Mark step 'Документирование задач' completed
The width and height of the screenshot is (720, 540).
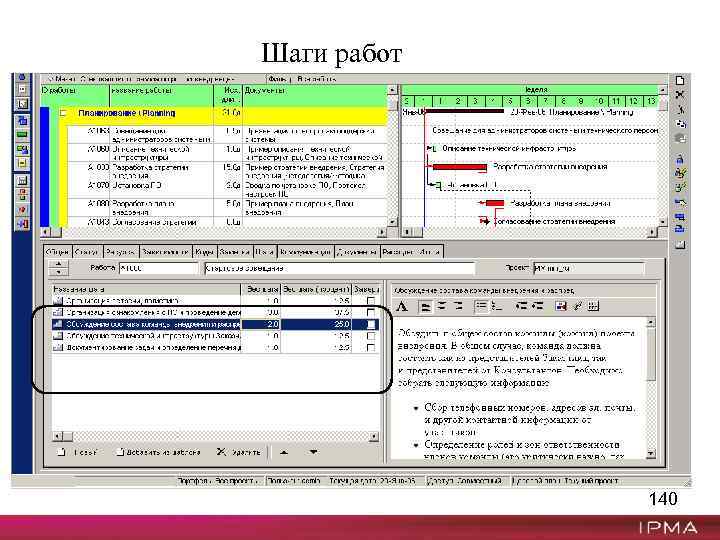[370, 348]
